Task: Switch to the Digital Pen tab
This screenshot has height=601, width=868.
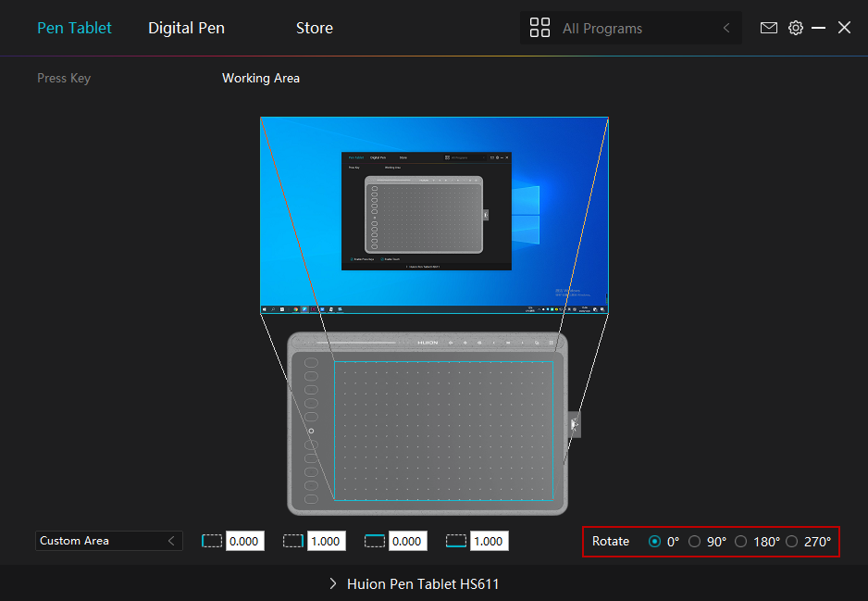Action: (187, 28)
